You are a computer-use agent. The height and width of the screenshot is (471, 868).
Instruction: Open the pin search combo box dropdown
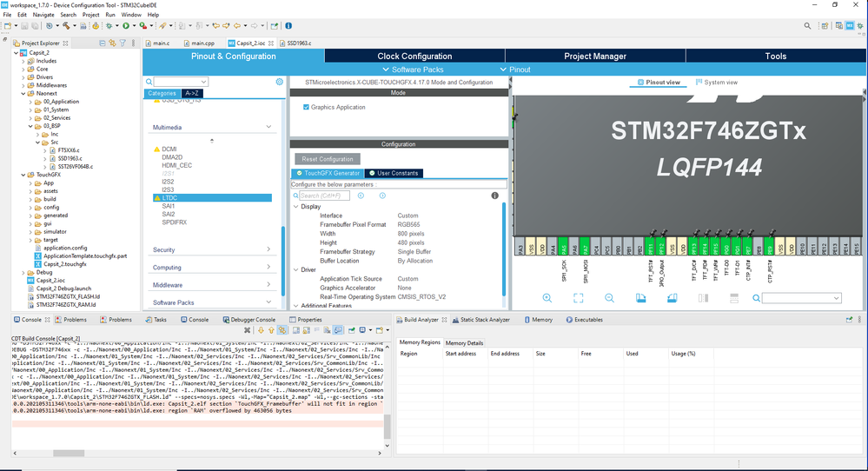click(x=836, y=298)
